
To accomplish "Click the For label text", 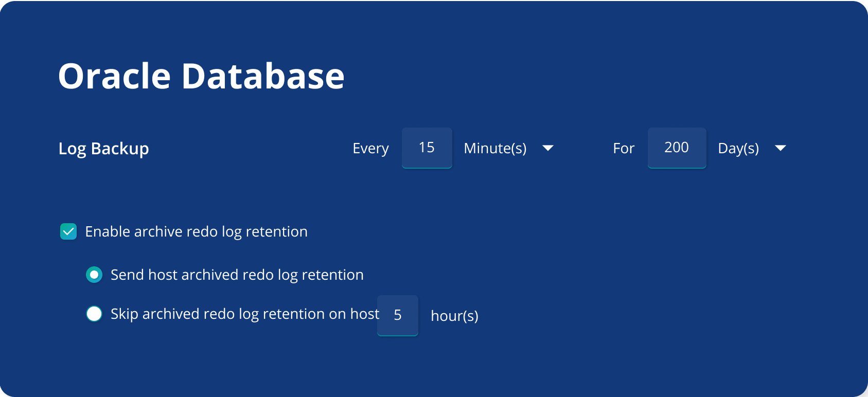I will (624, 149).
